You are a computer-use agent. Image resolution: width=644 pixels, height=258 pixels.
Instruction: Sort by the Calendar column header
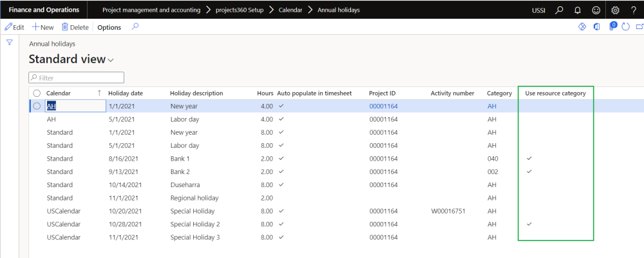click(59, 94)
